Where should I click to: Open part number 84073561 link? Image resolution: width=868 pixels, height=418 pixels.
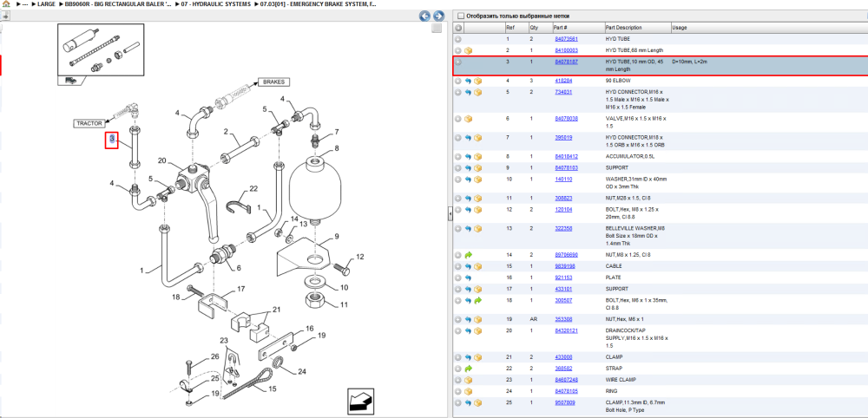566,39
